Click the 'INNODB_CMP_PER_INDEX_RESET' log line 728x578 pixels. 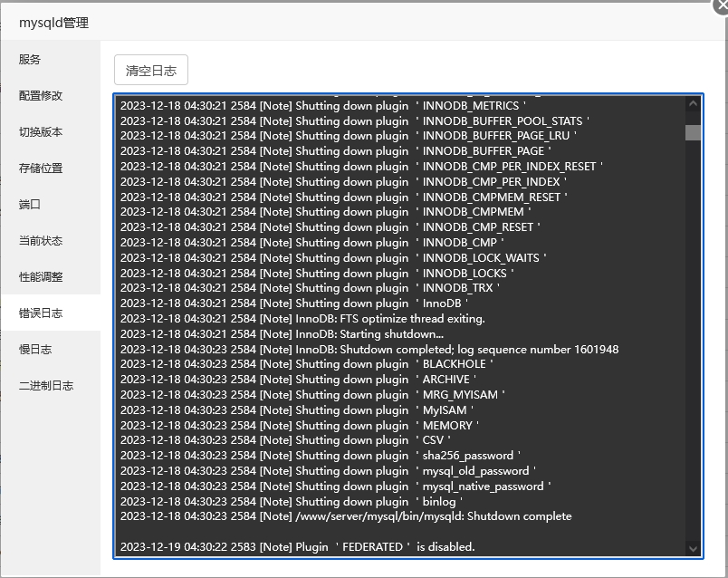point(361,167)
